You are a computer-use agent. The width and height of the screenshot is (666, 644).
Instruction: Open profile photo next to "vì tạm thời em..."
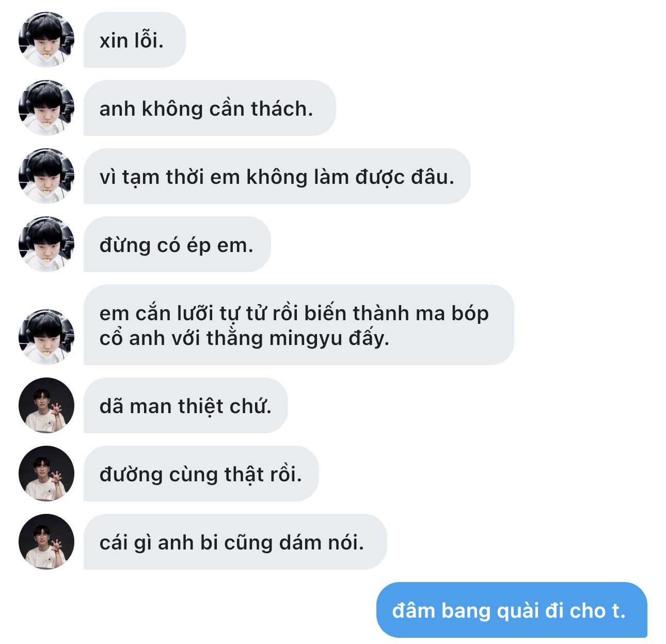click(x=46, y=176)
